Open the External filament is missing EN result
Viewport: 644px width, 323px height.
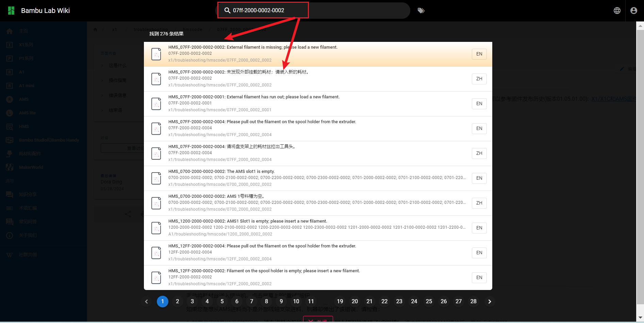coord(318,54)
